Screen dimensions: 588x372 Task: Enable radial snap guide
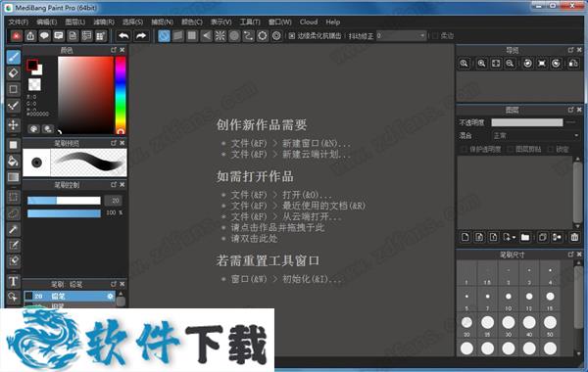pyautogui.click(x=220, y=36)
